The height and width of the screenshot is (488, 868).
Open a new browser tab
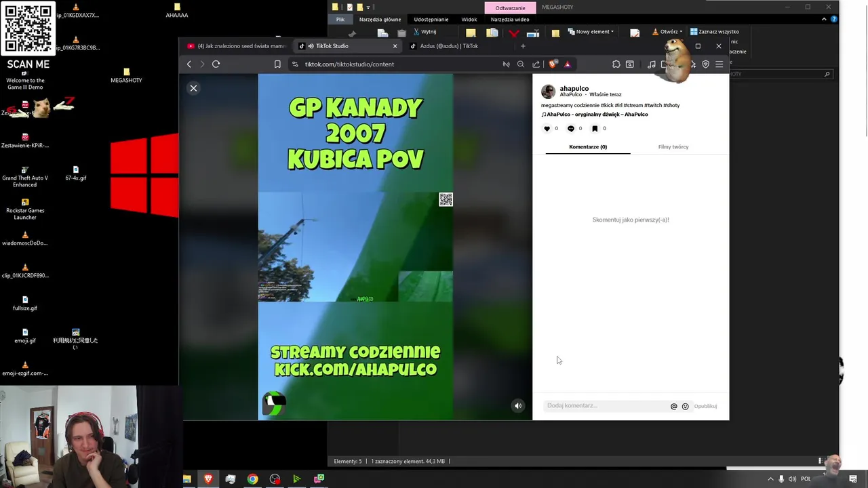click(523, 46)
